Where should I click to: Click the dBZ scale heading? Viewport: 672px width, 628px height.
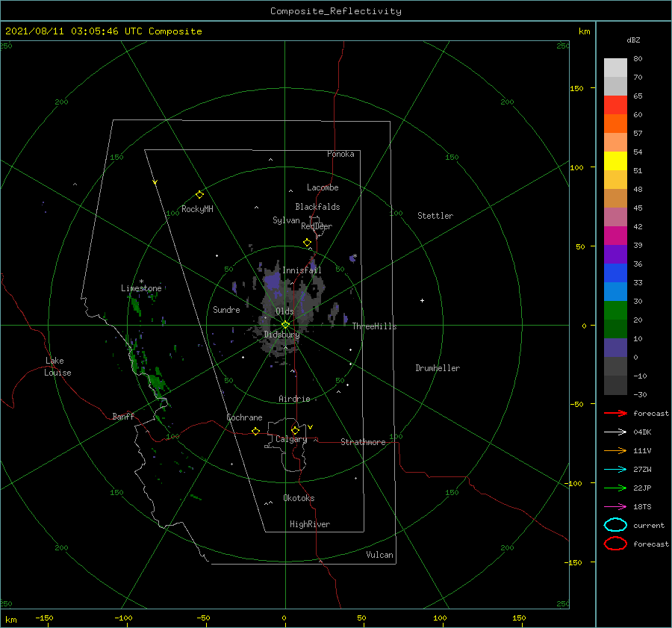pos(633,40)
